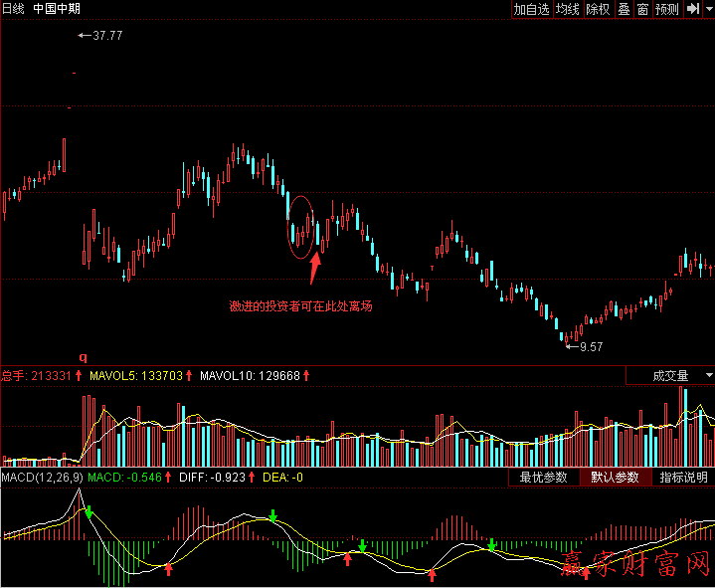
Task: Toggle 均线 moving average lines
Action: click(x=567, y=9)
